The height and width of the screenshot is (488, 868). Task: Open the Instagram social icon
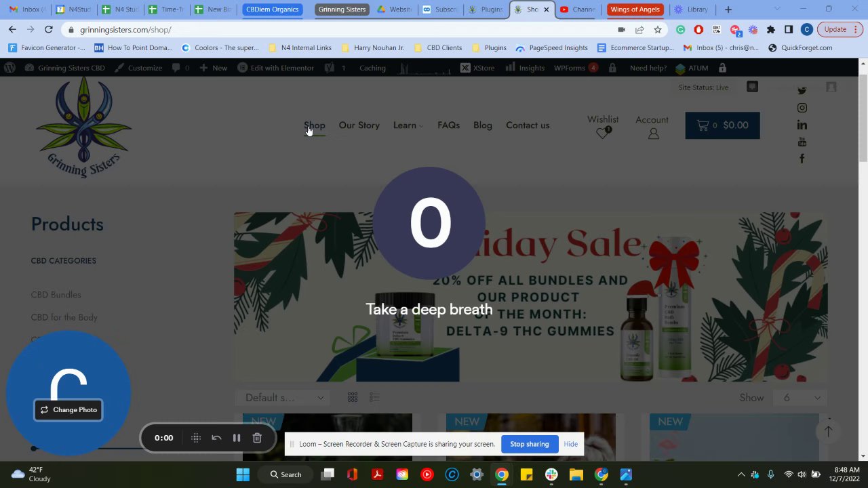pos(802,108)
